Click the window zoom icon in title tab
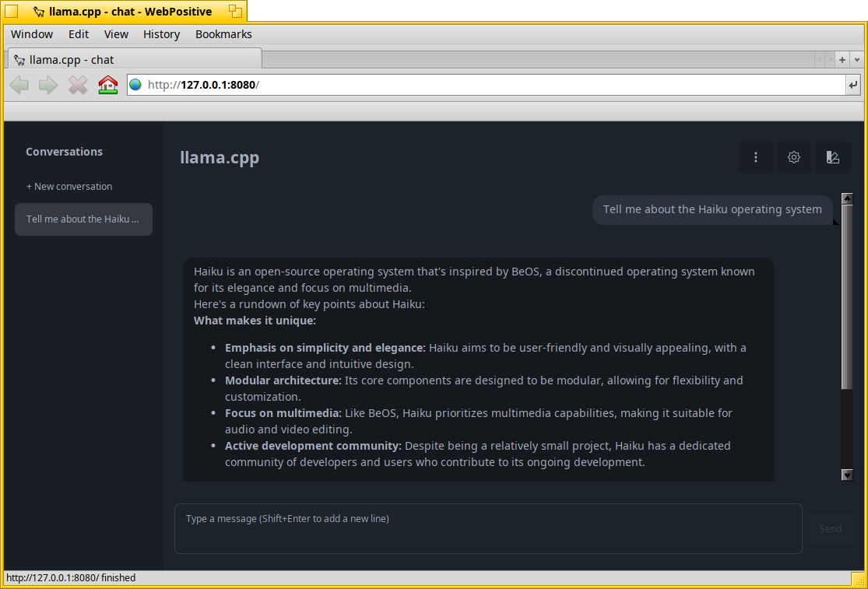 click(x=236, y=11)
